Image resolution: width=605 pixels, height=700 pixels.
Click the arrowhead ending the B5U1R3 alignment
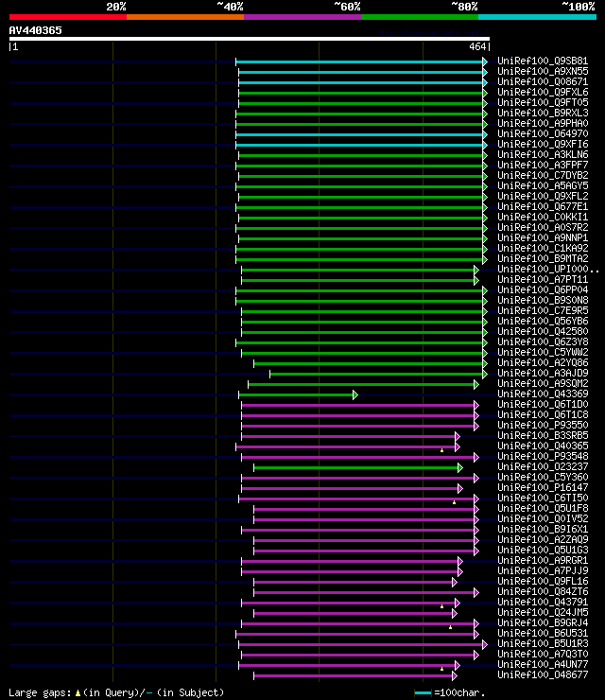pos(485,644)
